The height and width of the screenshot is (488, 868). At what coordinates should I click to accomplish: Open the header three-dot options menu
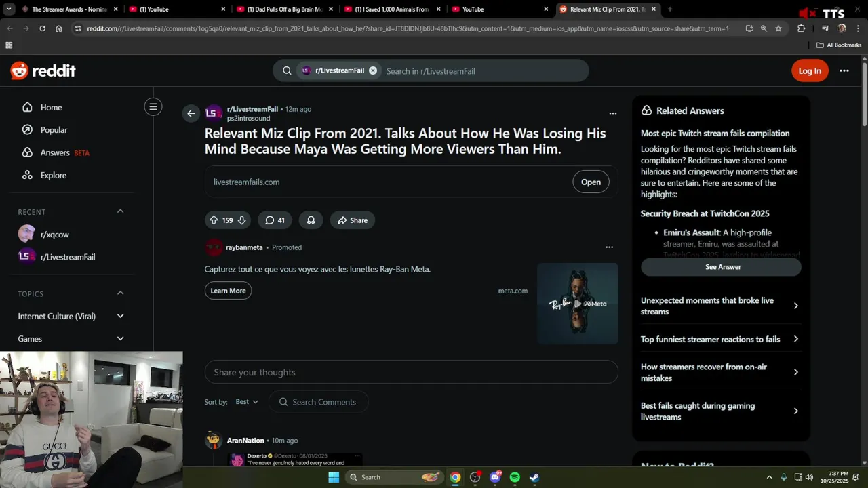click(x=844, y=70)
